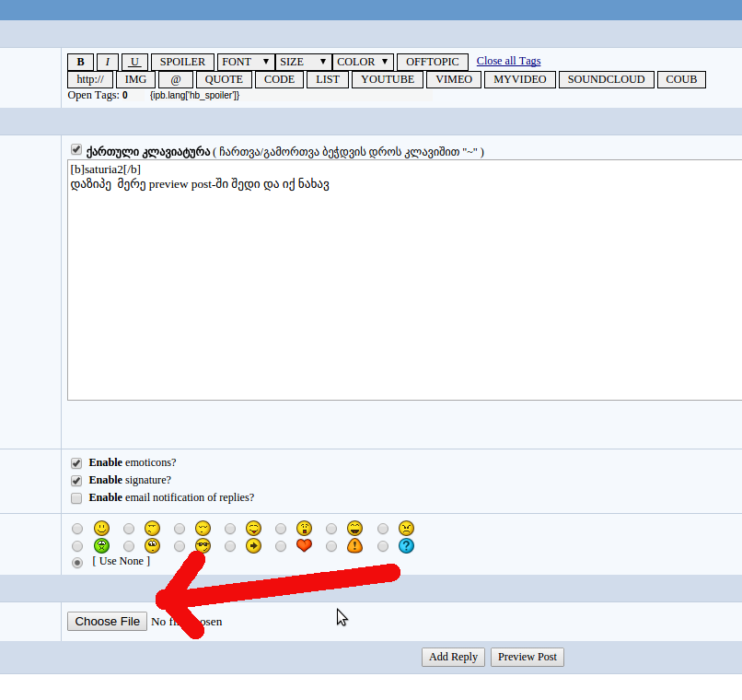
Task: Pick the big laughing face post icon
Action: click(x=354, y=528)
